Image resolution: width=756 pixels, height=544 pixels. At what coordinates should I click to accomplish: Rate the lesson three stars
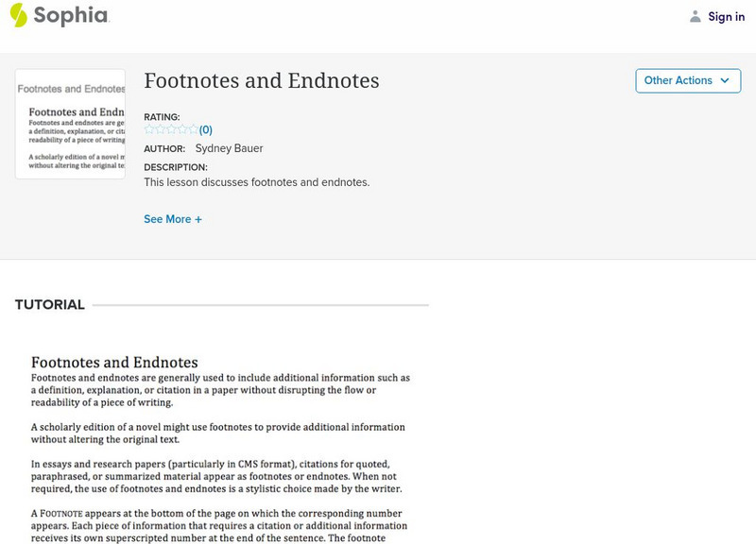[x=171, y=129]
